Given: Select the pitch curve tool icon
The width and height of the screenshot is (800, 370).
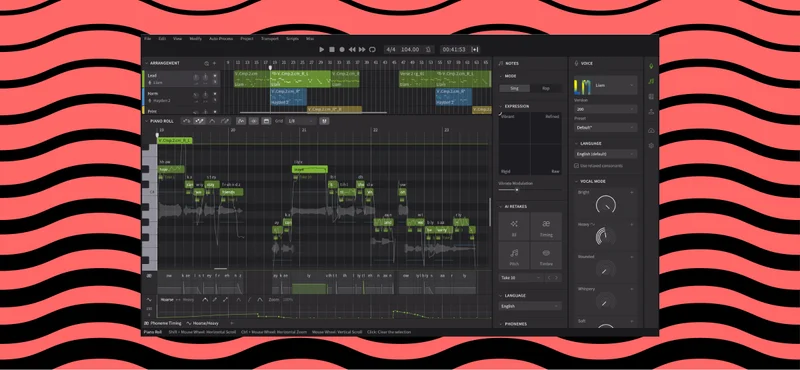Looking at the screenshot, I should pos(212,121).
